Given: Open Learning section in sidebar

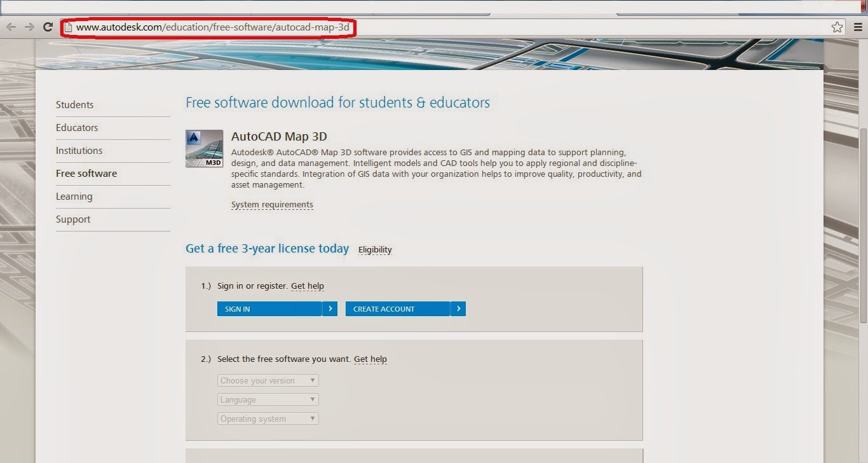Looking at the screenshot, I should tap(74, 196).
